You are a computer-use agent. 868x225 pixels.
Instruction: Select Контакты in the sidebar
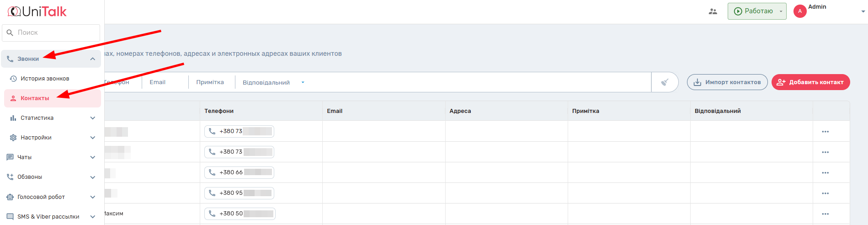point(35,98)
